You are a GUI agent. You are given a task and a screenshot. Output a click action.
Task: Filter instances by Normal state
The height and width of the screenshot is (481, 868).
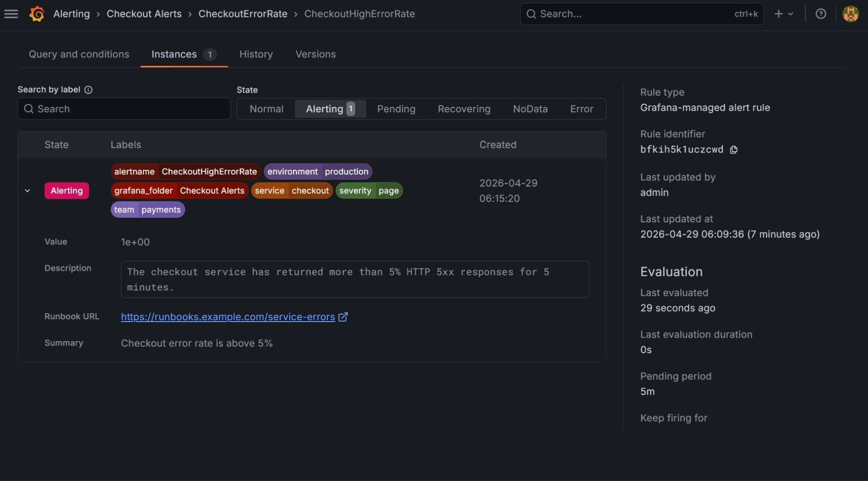pos(266,109)
